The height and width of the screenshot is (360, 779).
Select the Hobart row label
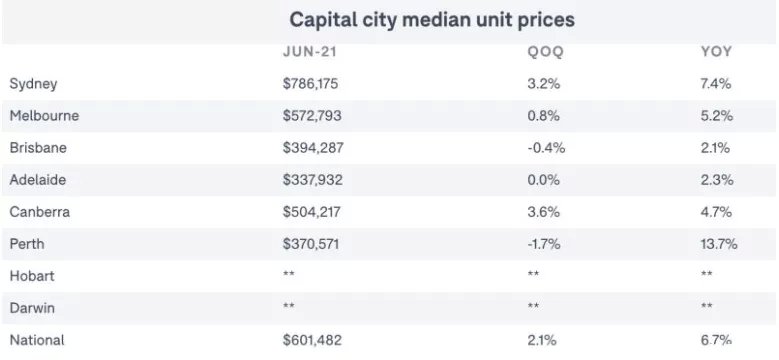pyautogui.click(x=32, y=276)
